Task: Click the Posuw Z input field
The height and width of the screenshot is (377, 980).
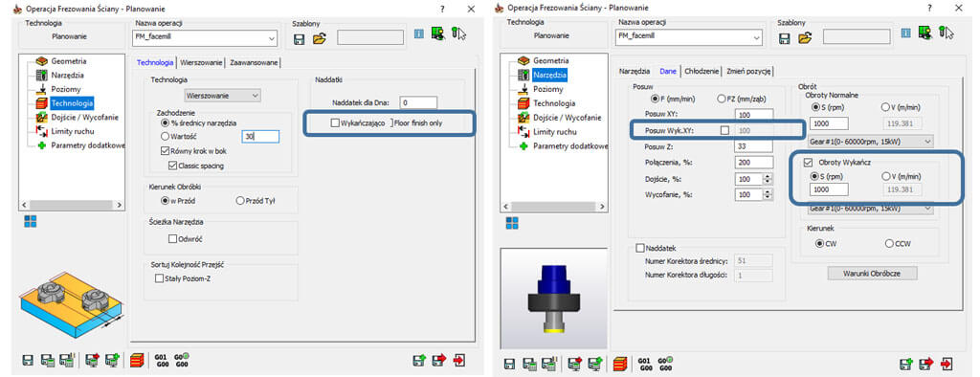Action: point(754,146)
